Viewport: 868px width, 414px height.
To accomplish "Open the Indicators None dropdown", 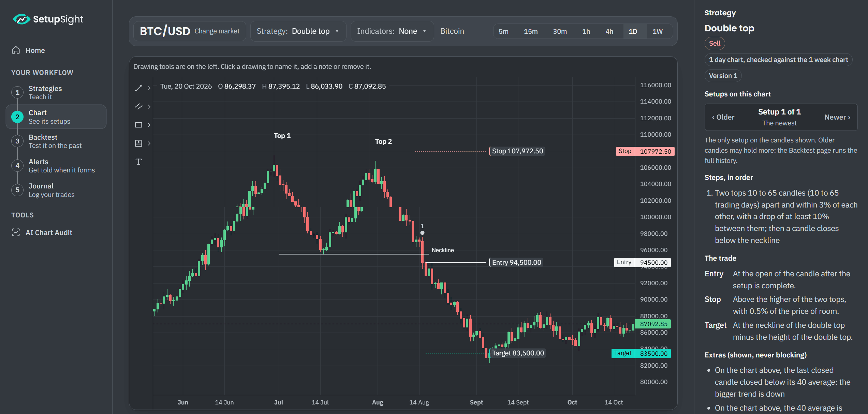I will (392, 31).
